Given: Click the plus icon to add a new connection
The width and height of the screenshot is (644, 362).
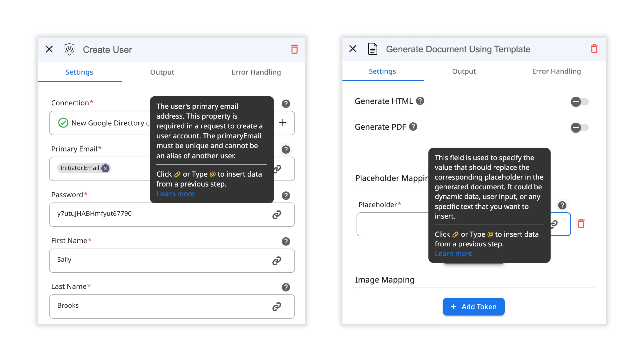Looking at the screenshot, I should 283,123.
